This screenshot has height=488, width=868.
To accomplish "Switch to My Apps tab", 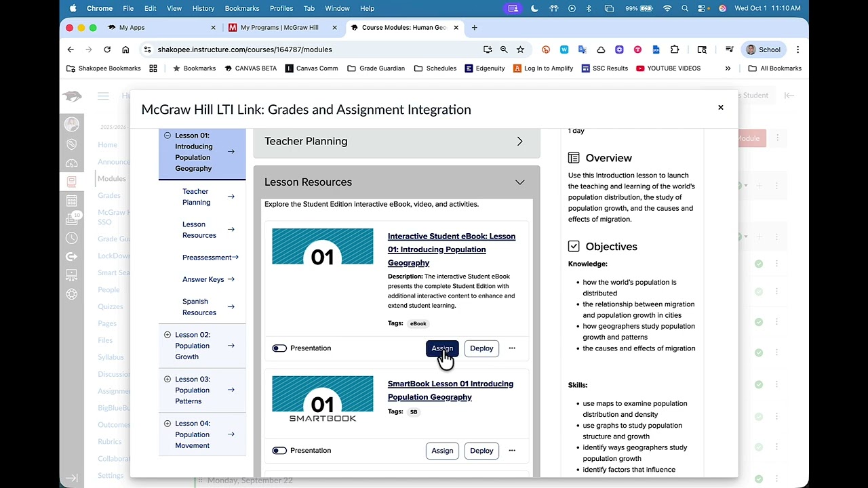I will [x=163, y=28].
